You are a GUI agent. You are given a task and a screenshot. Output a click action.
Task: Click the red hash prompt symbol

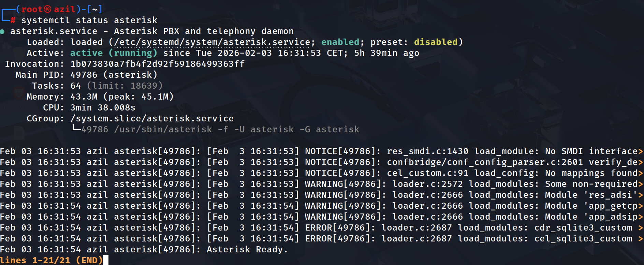(13, 20)
